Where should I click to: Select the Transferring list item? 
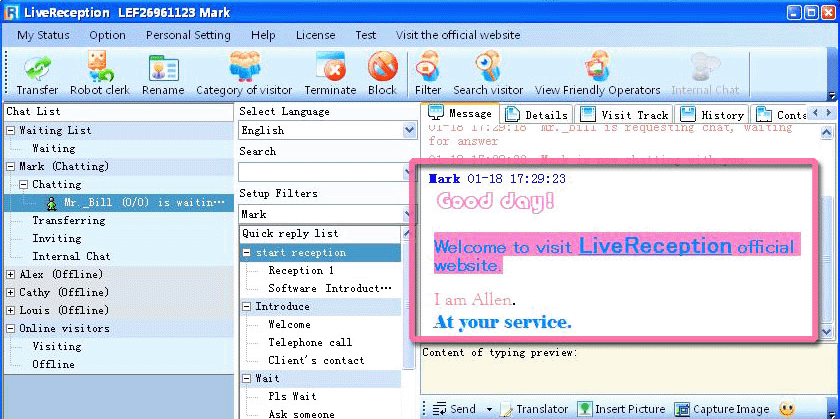point(69,220)
